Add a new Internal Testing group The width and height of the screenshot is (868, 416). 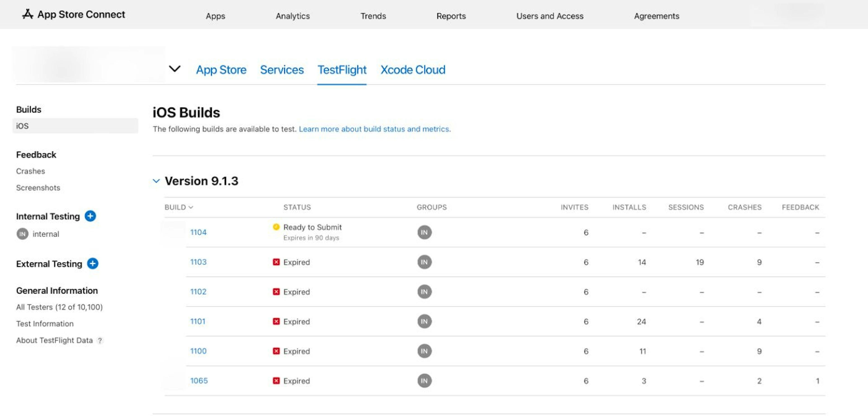tap(90, 216)
